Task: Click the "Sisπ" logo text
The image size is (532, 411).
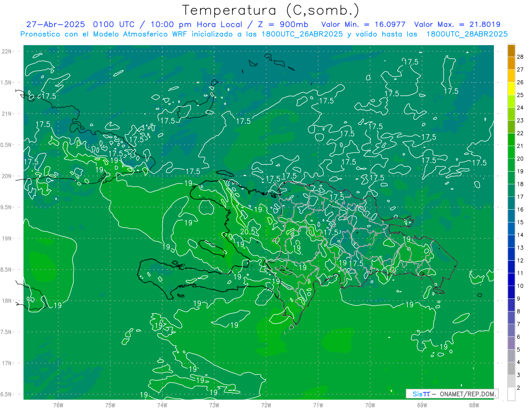Action: 421,394
